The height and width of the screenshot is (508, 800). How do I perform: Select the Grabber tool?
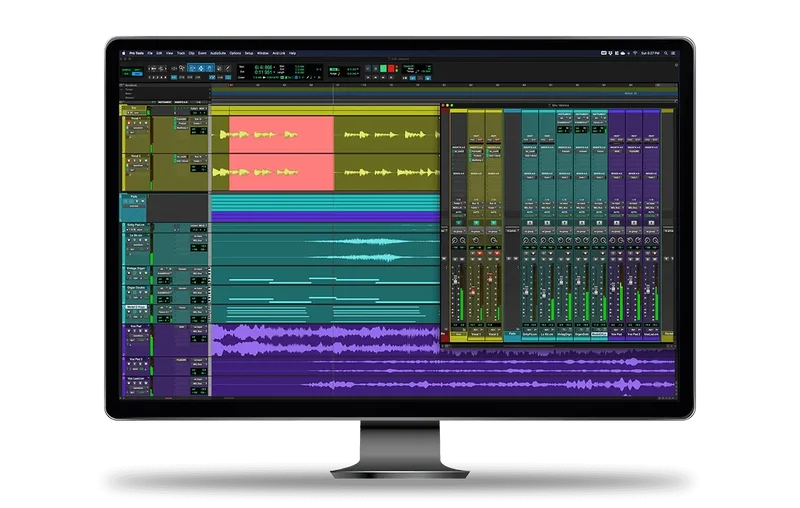[209, 68]
